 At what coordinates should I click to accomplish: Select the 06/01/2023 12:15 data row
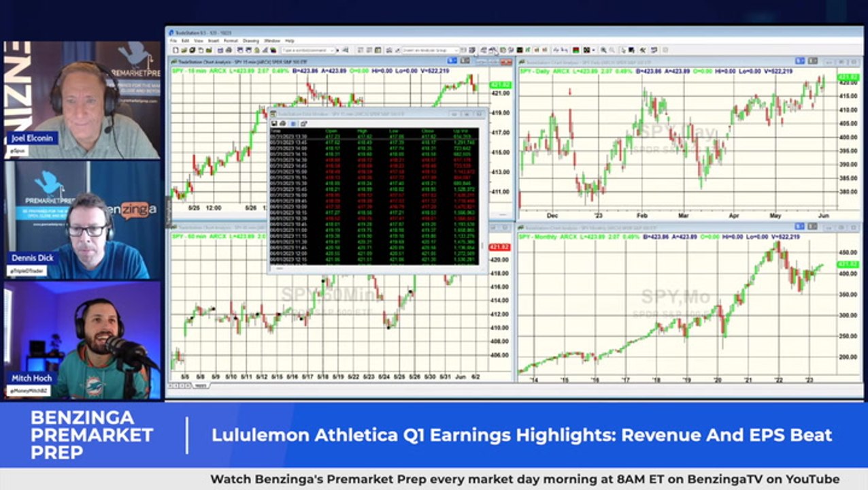pos(374,259)
